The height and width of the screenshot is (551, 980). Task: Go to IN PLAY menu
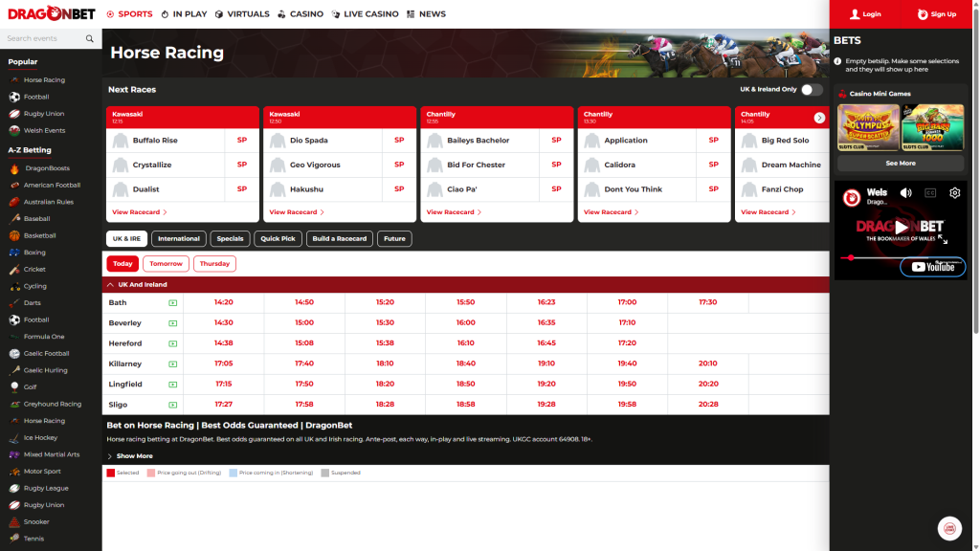pyautogui.click(x=184, y=13)
